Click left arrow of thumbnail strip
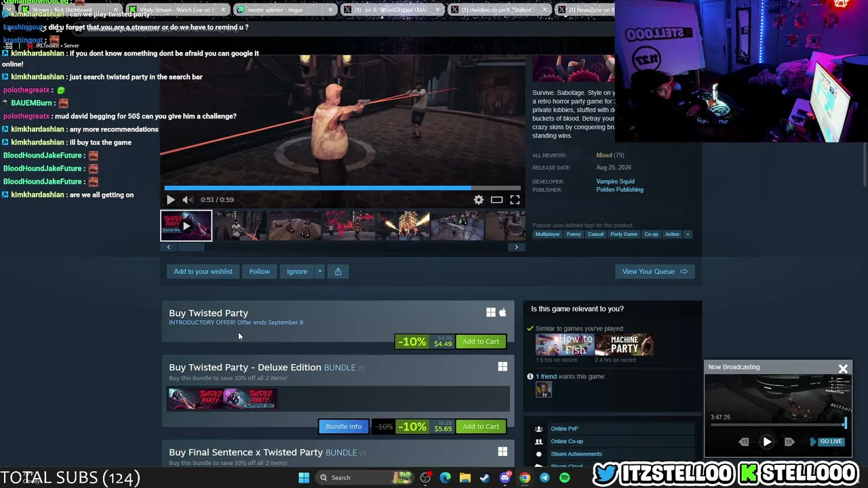 169,247
